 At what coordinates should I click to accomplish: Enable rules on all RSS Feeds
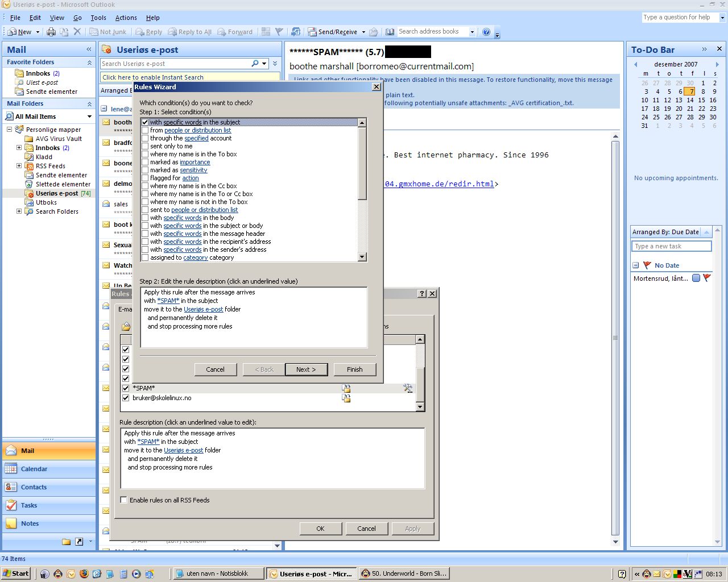tap(124, 500)
